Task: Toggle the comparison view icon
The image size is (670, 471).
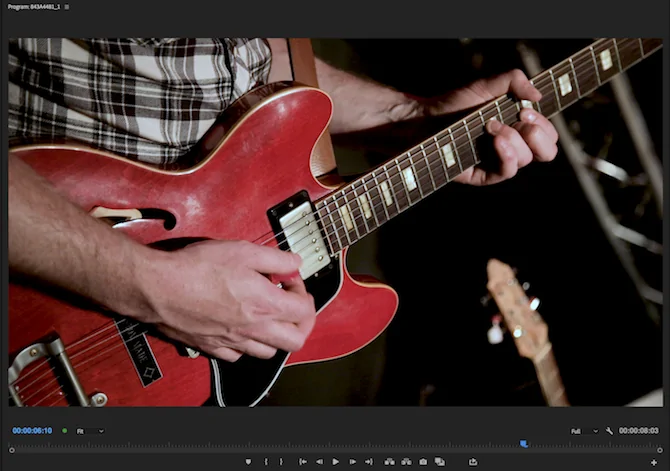Action: tap(440, 462)
